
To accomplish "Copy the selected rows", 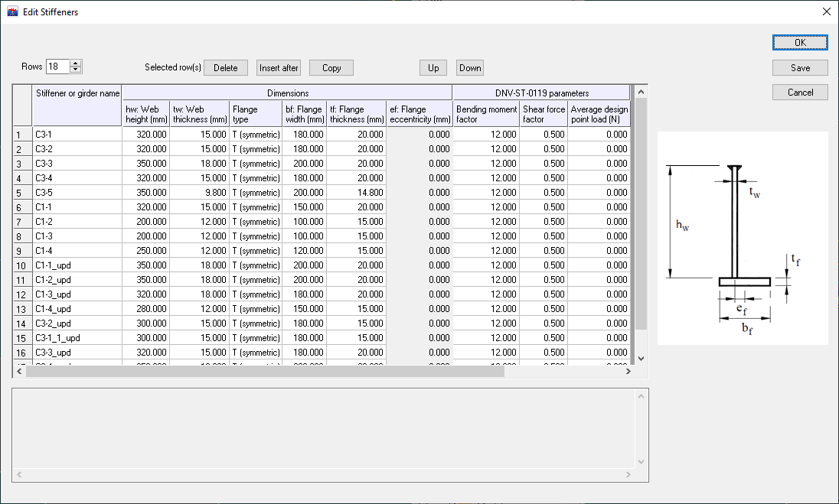I will (331, 68).
